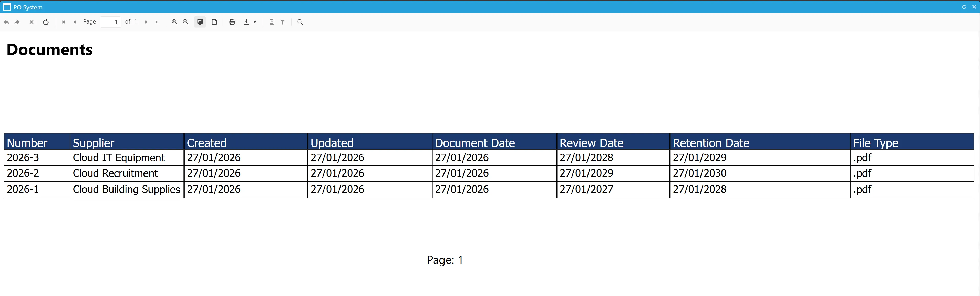Print the Documents report
Viewport: 980px width, 296px height.
click(x=232, y=22)
